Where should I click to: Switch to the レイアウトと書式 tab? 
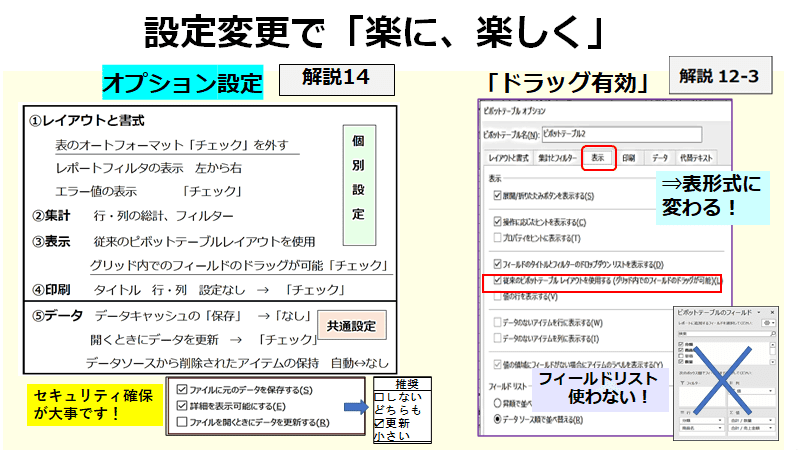point(508,158)
